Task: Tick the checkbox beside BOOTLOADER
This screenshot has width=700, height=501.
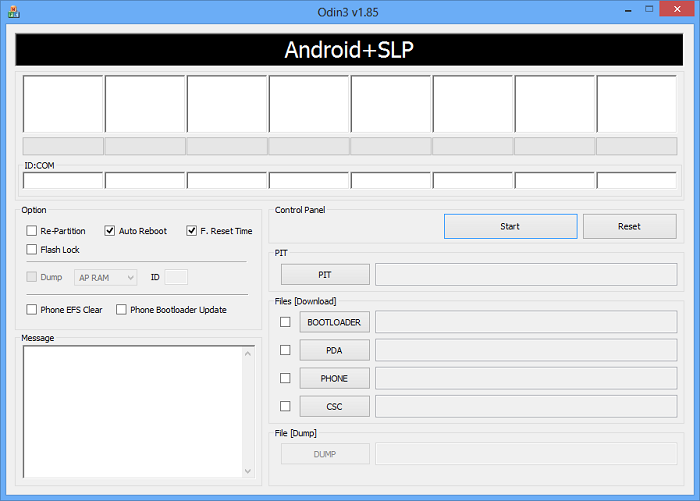Action: pos(285,322)
